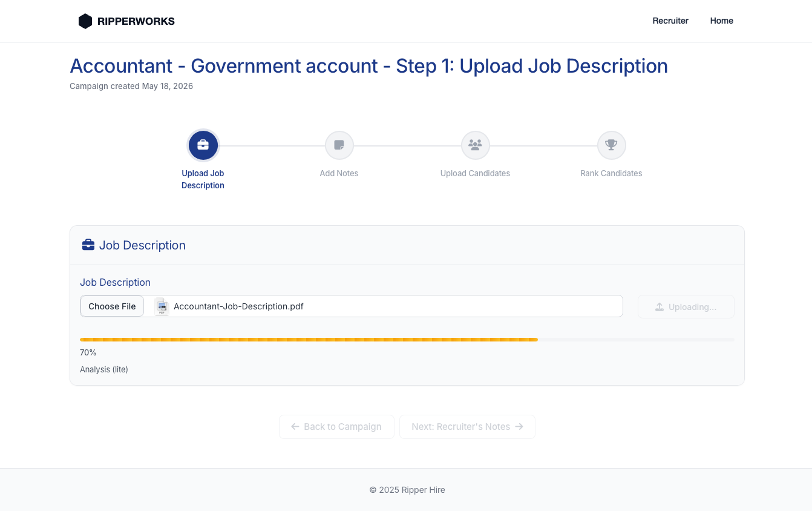Click the RIPPERWORKS brand name text
The width and height of the screenshot is (812, 511).
(x=136, y=21)
